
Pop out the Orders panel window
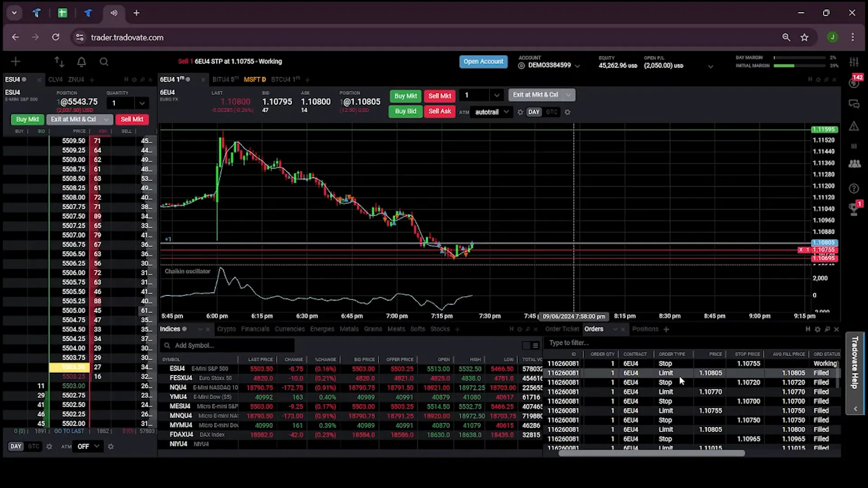(x=827, y=329)
